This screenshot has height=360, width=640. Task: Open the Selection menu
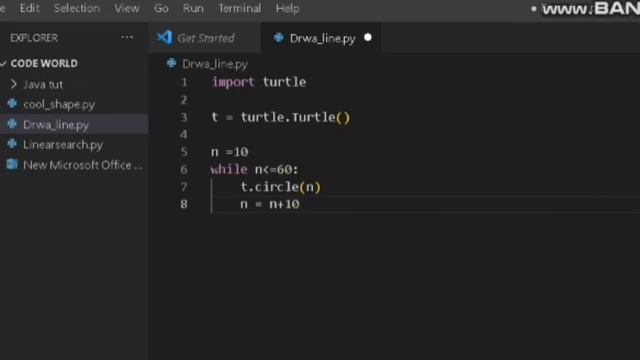click(77, 8)
